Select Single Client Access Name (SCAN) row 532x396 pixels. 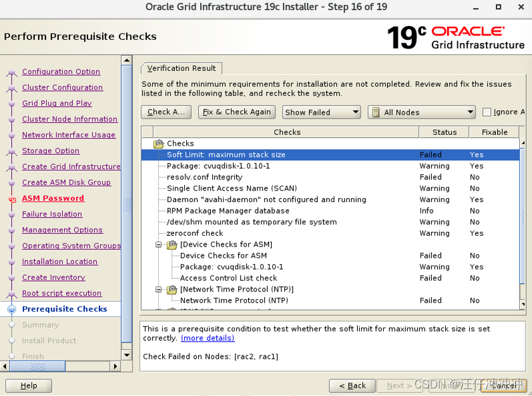point(330,188)
